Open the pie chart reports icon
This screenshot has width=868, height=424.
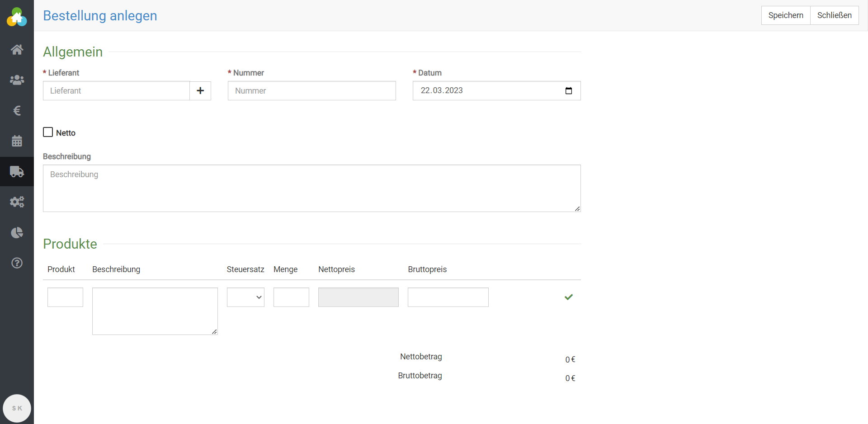tap(17, 233)
